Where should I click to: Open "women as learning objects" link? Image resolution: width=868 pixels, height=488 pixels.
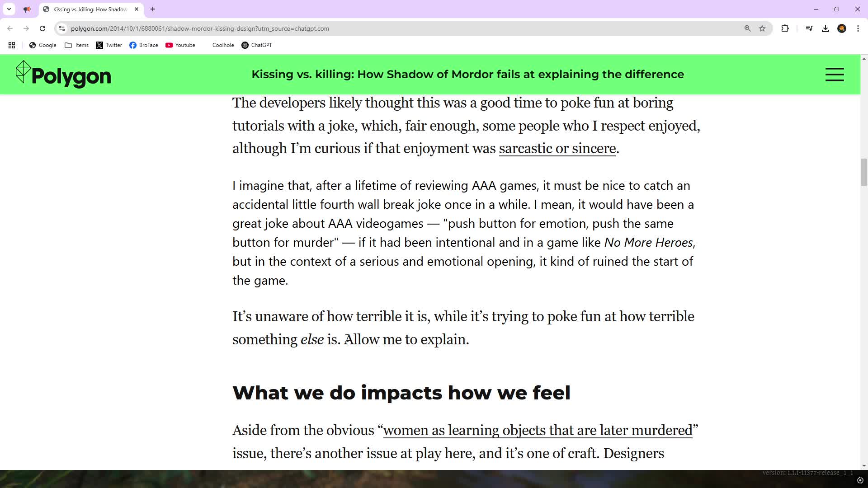pos(538,431)
